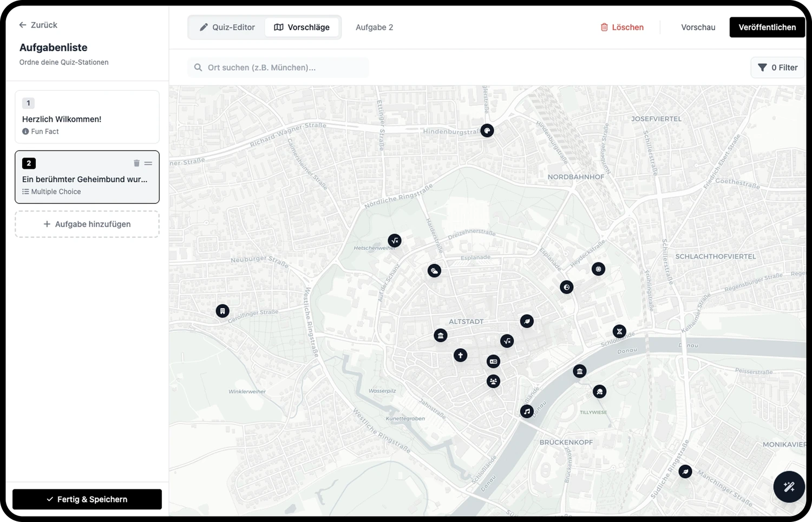Open the sun and cloud weather marker
This screenshot has height=522, width=812.
[x=434, y=271]
